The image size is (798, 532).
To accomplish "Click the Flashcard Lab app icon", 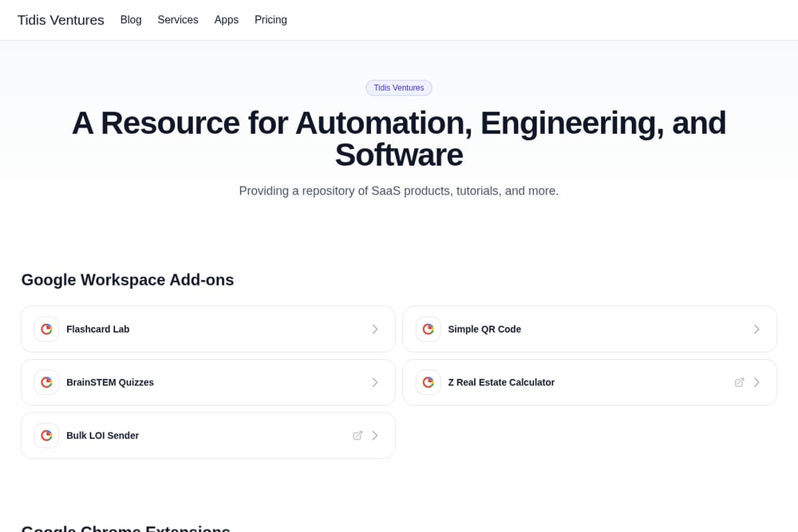I will [x=46, y=329].
